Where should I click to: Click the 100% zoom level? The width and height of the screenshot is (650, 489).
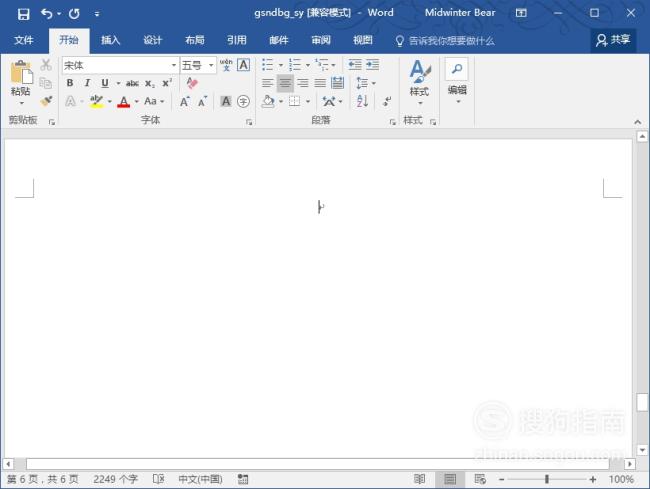point(621,479)
